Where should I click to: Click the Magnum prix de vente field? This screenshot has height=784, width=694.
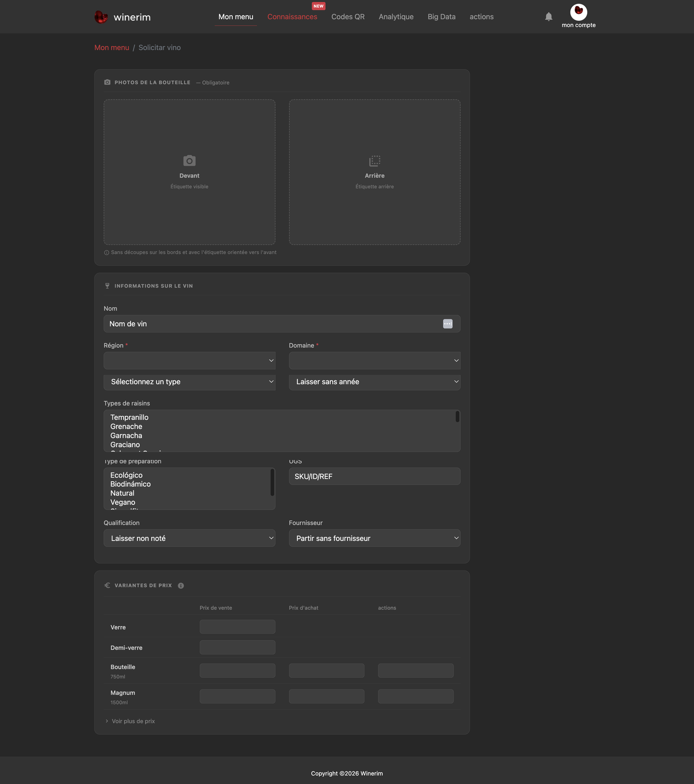pyautogui.click(x=237, y=697)
